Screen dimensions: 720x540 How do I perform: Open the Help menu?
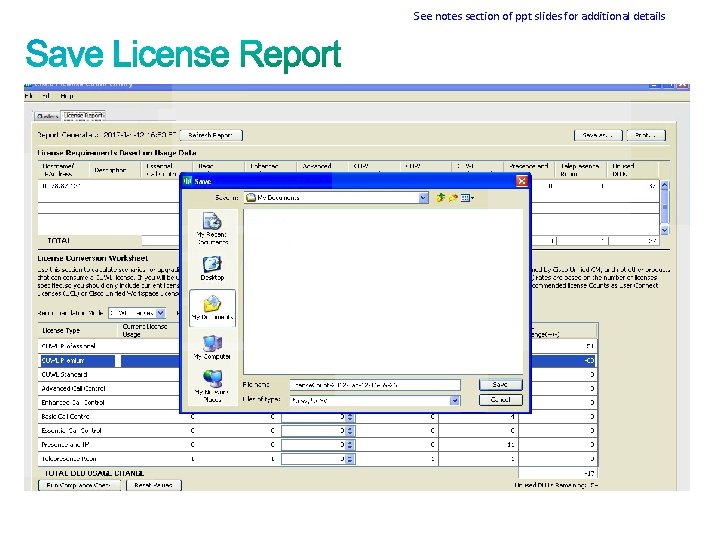coord(67,96)
